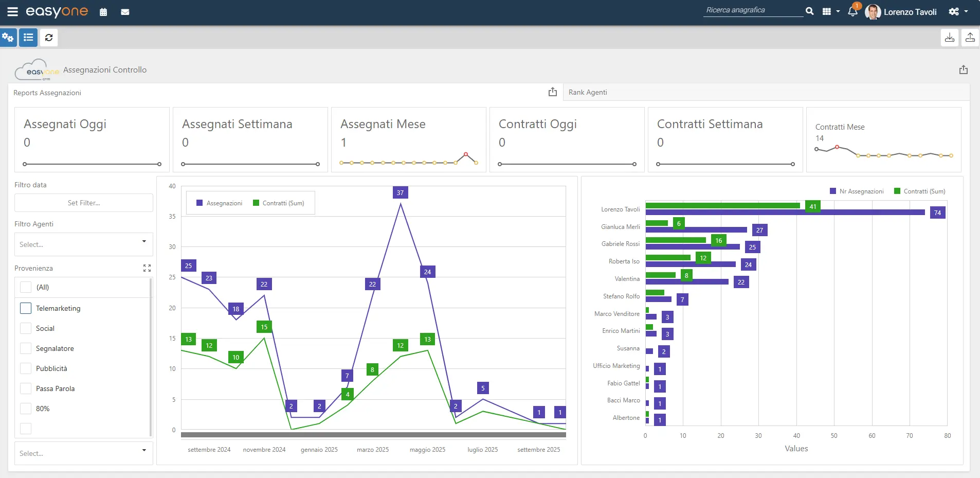Screen dimensions: 980x478
Task: Open the apps grid dropdown in header
Action: (830, 12)
